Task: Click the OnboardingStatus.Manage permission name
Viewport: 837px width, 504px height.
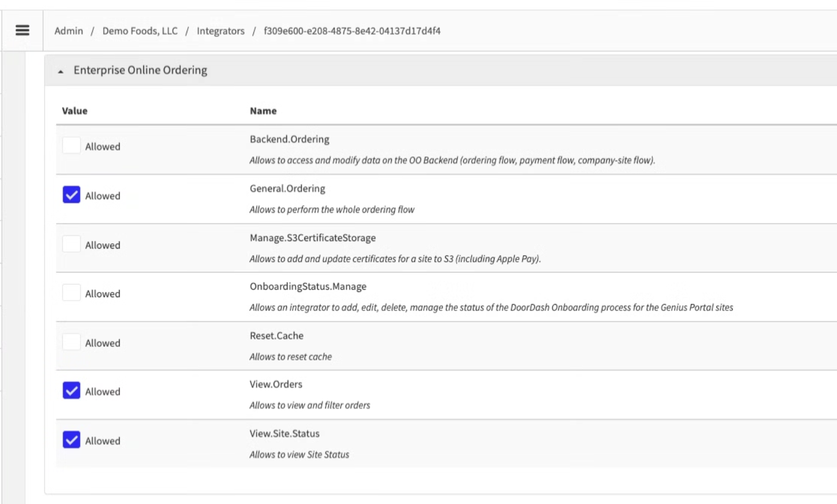Action: (x=308, y=286)
